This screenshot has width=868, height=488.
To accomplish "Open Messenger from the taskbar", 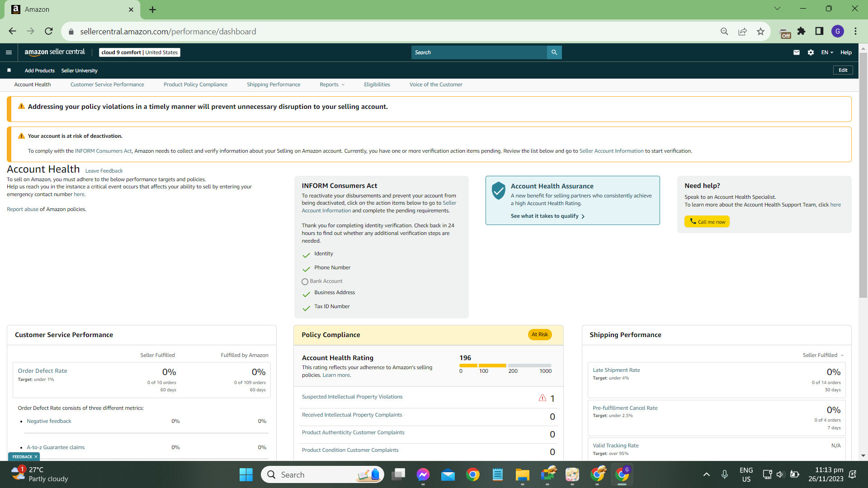I will tap(423, 474).
